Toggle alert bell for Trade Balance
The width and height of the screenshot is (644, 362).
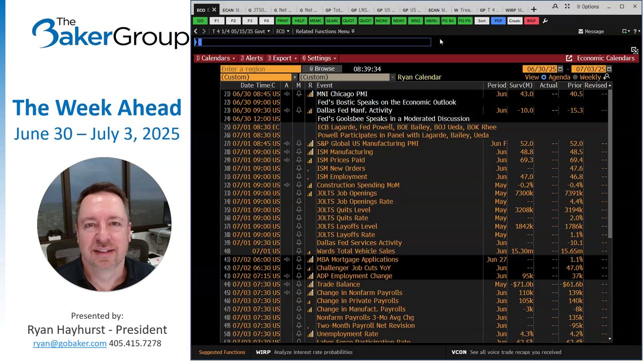(299, 285)
